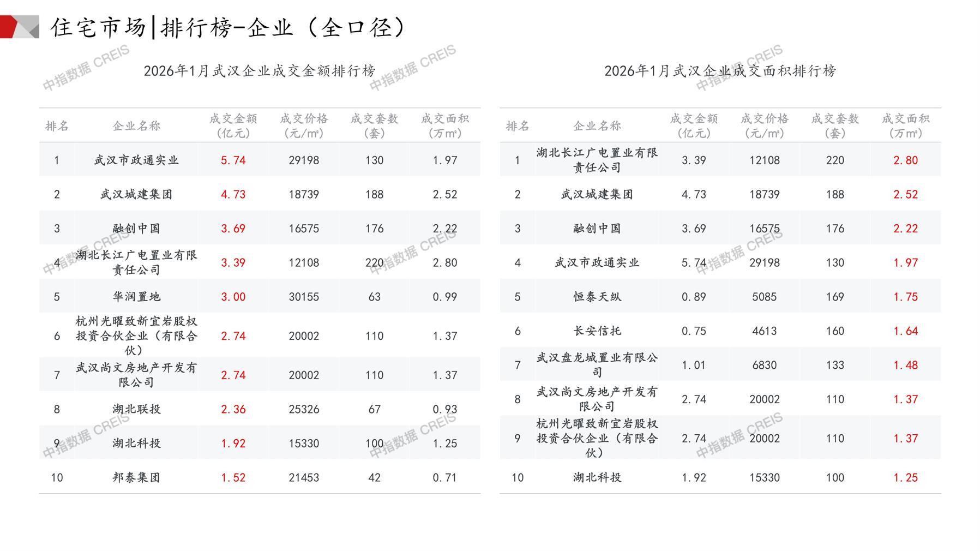Image resolution: width=980 pixels, height=551 pixels.
Task: Click the price value 30155
Action: tap(304, 297)
